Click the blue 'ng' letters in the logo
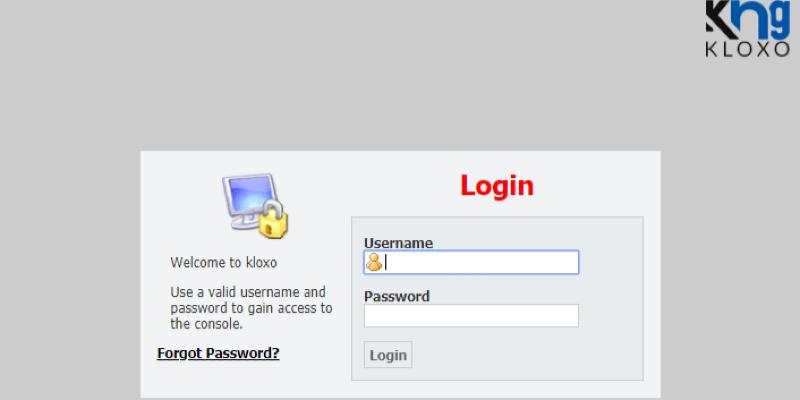Viewport: 800px width, 400px height. (761, 18)
